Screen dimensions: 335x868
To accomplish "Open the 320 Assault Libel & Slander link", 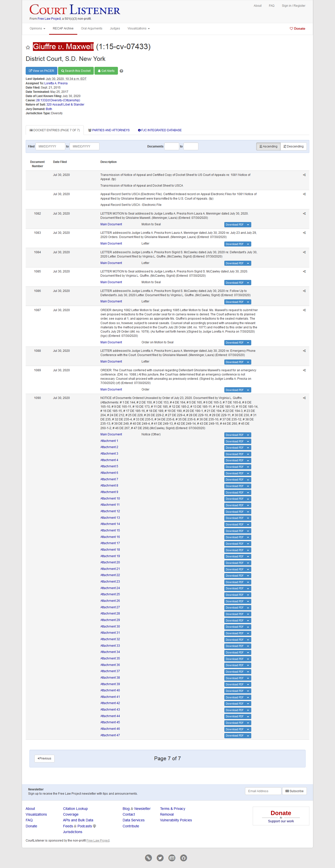I will click(x=65, y=105).
